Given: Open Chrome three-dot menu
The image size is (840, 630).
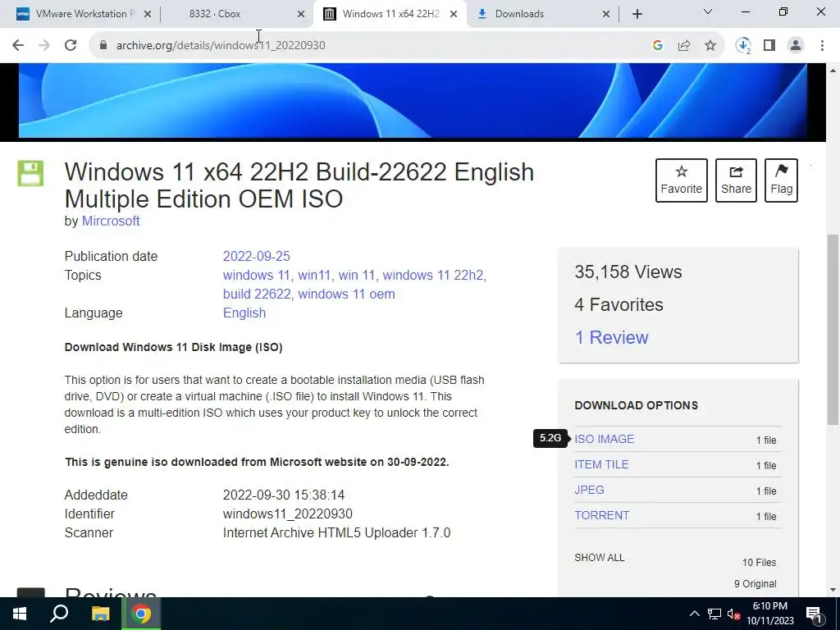Looking at the screenshot, I should point(822,46).
